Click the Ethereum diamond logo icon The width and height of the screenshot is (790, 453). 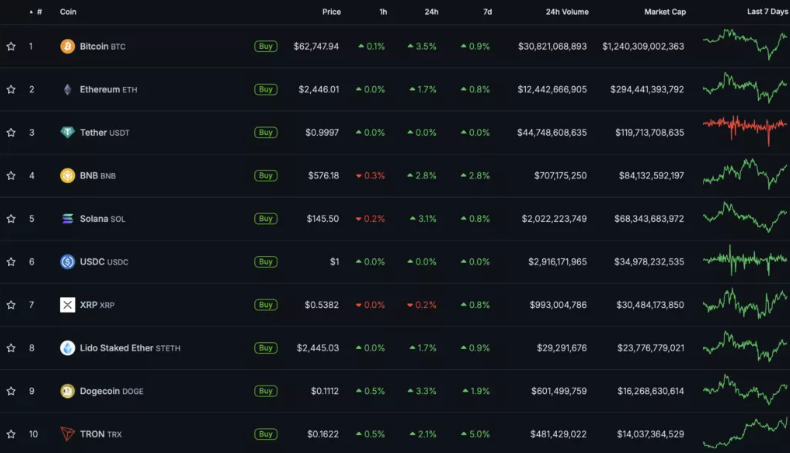[68, 90]
